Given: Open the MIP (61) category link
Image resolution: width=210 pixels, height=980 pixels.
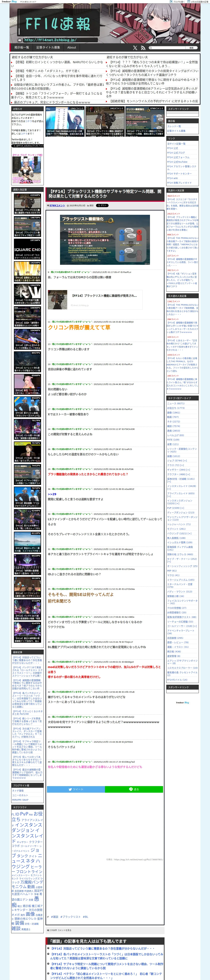Looking at the screenshot, I should click(x=172, y=571).
